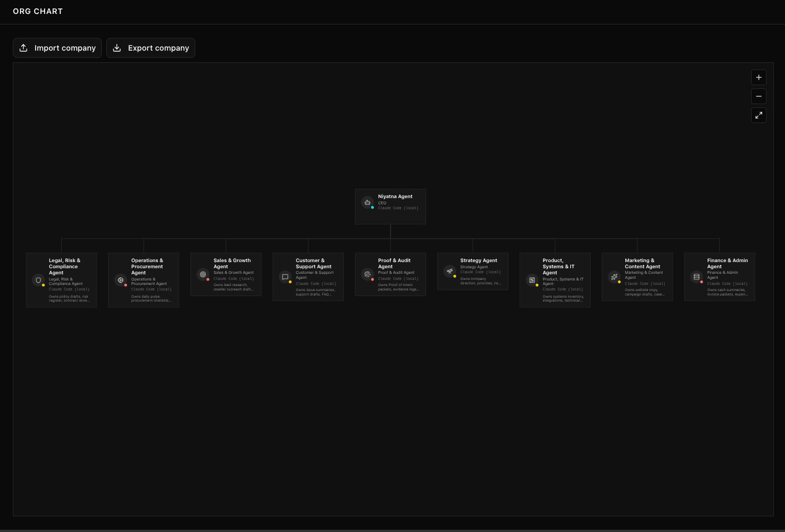
Task: Open the Operations & Procurement Agent title
Action: [x=147, y=267]
